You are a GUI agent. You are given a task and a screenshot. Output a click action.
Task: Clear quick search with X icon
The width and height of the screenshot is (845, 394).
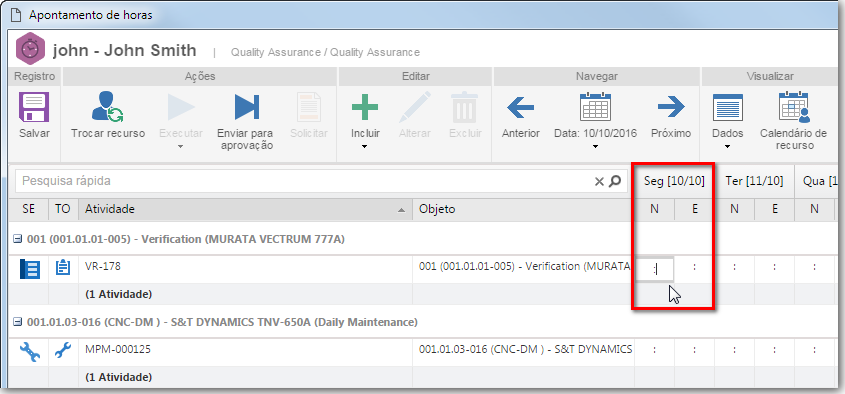pos(599,182)
